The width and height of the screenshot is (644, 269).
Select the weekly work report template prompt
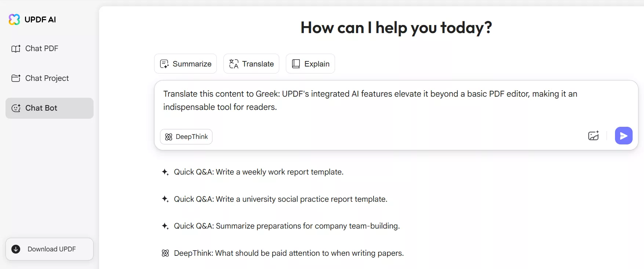pyautogui.click(x=258, y=172)
